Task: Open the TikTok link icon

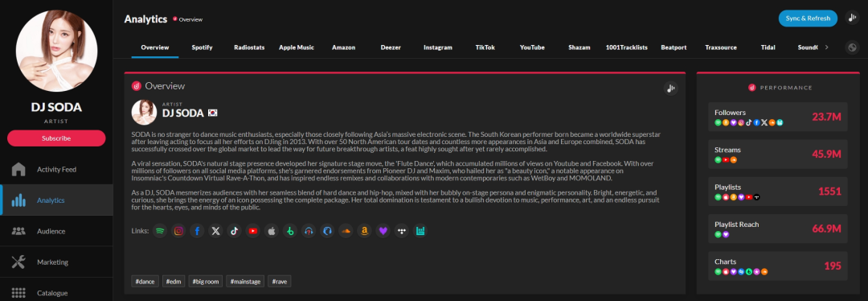Action: pyautogui.click(x=234, y=231)
